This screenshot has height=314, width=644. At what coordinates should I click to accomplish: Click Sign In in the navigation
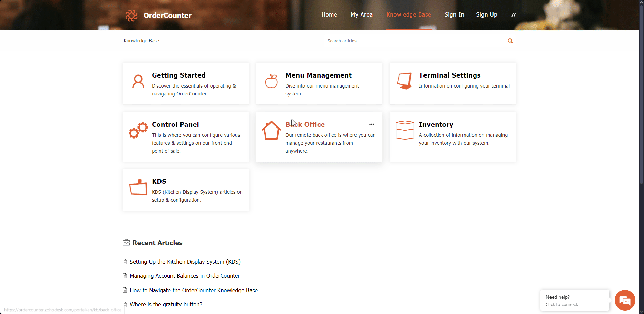pos(454,15)
